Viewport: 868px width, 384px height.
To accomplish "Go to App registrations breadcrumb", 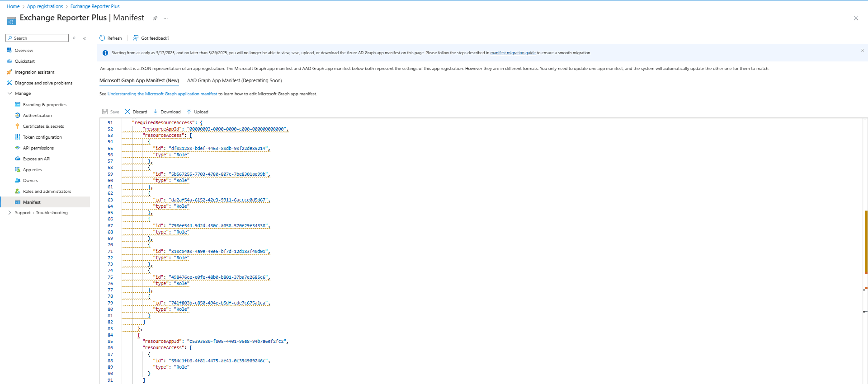I will coord(45,6).
